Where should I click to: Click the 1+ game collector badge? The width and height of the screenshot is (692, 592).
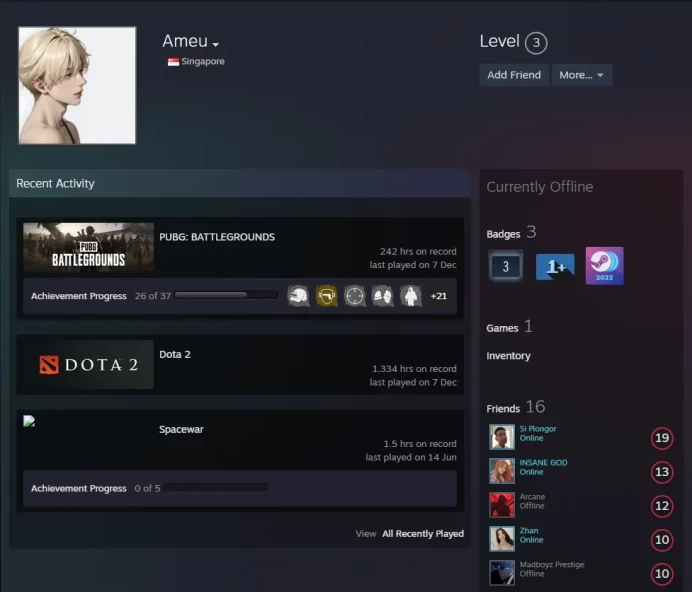555,266
